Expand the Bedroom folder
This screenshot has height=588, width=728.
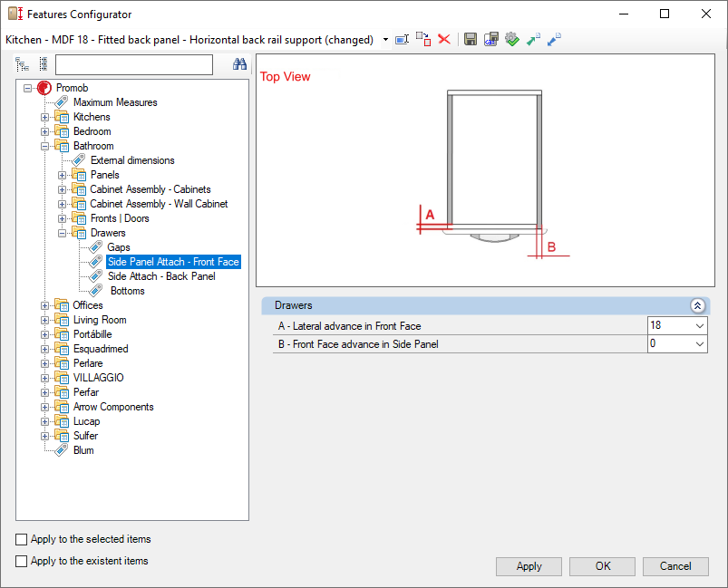pos(45,131)
